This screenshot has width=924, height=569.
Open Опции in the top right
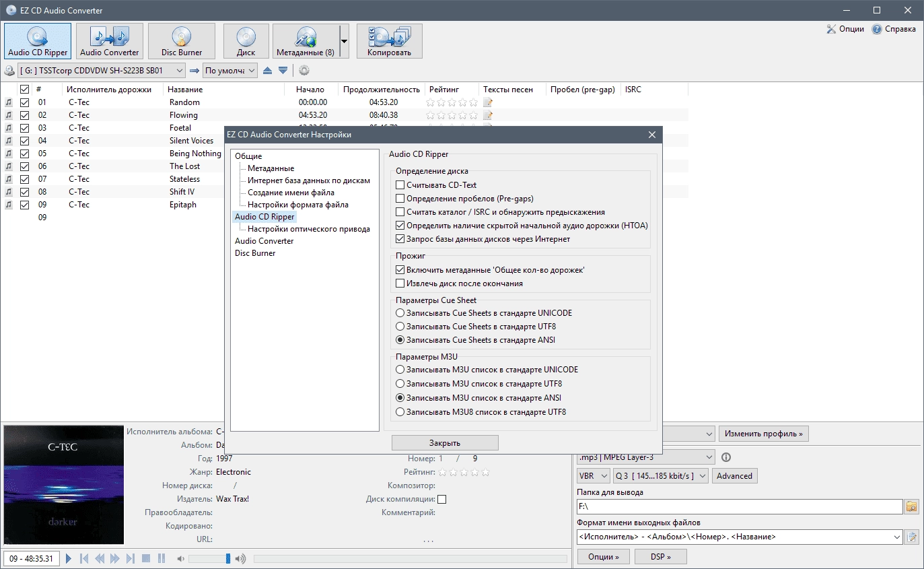(x=845, y=29)
